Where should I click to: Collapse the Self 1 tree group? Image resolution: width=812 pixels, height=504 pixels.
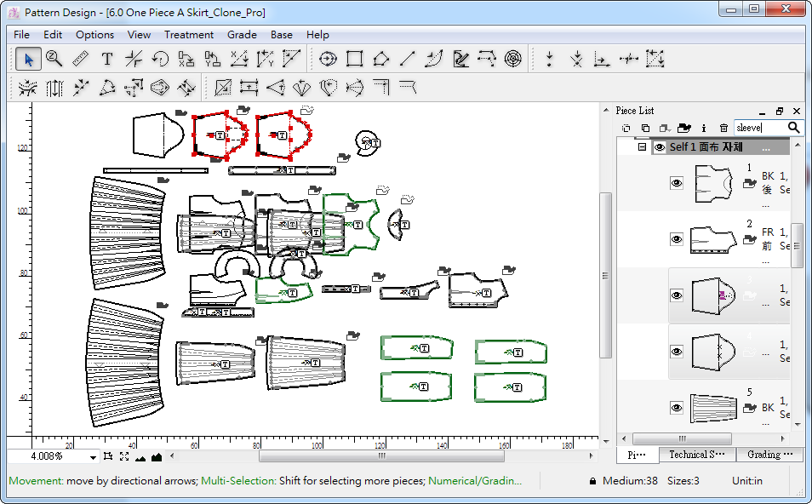pos(643,147)
